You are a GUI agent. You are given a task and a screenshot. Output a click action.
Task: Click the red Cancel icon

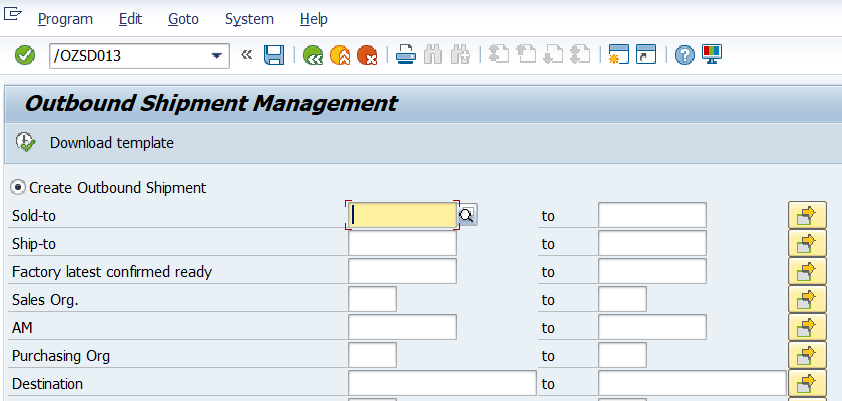coord(367,56)
